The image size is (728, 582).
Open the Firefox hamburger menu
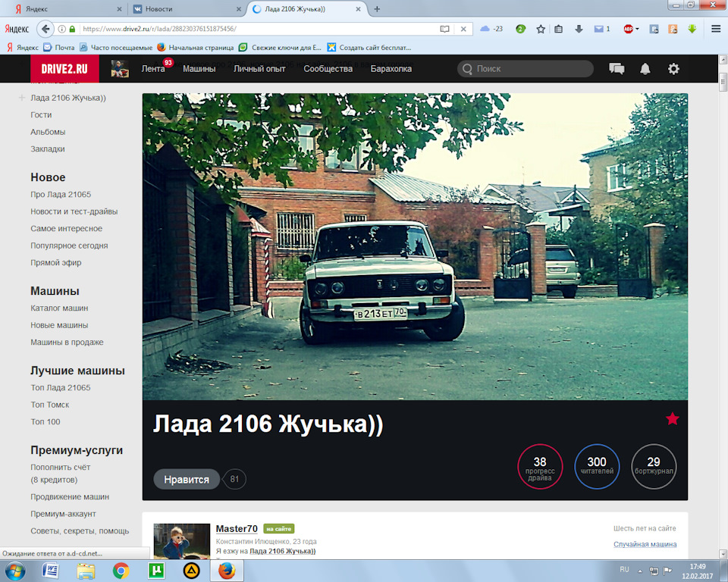click(716, 29)
